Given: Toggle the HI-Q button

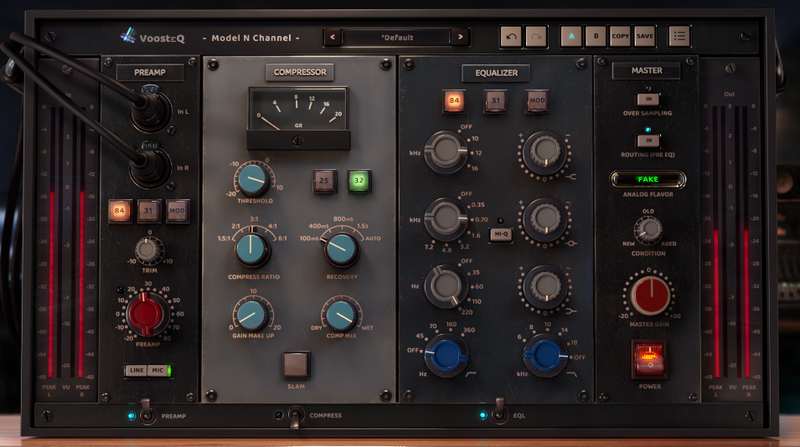Looking at the screenshot, I should [x=501, y=234].
